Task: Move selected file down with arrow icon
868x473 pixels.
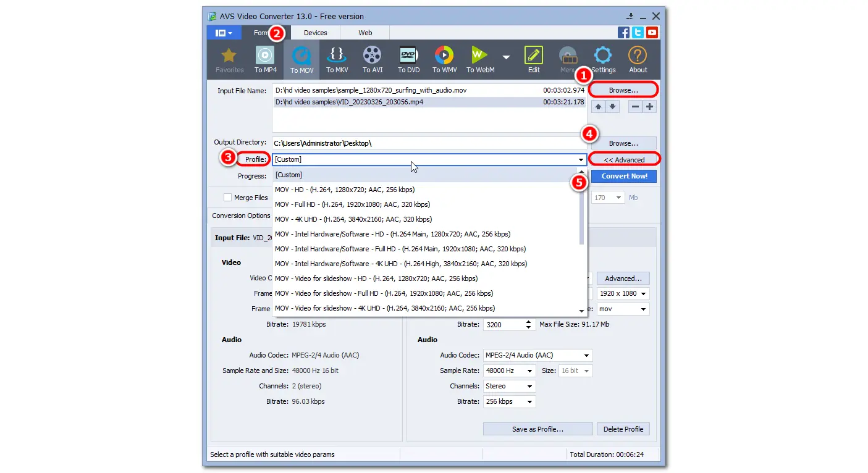Action: [x=612, y=106]
